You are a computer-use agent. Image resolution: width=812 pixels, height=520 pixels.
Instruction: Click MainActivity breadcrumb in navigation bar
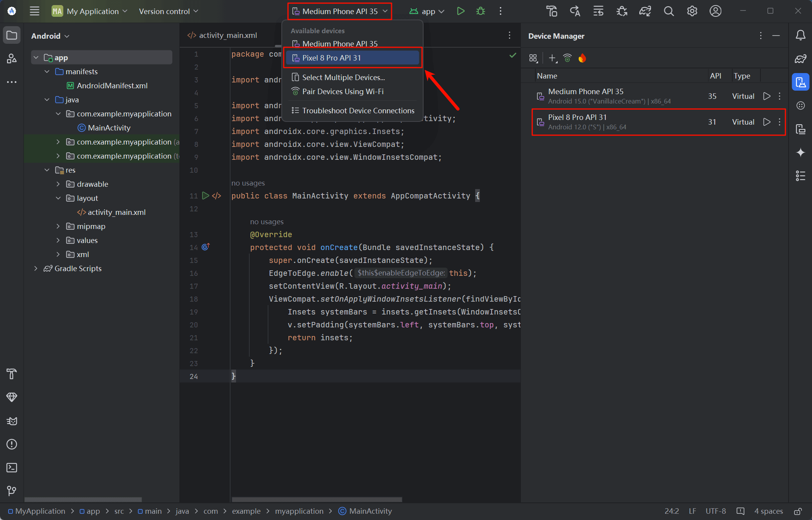[x=365, y=511]
